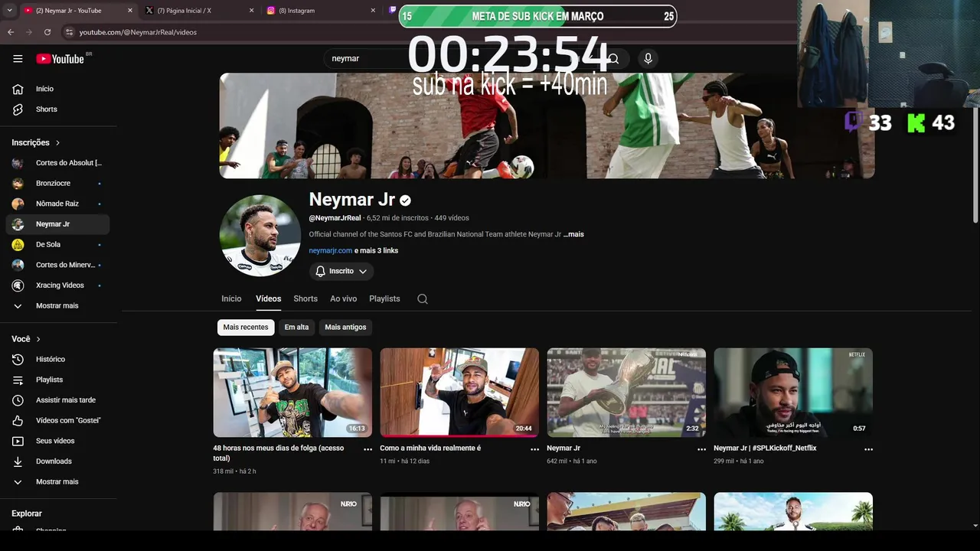Click the channel search magnifier icon
Image resolution: width=980 pixels, height=551 pixels.
pos(423,299)
